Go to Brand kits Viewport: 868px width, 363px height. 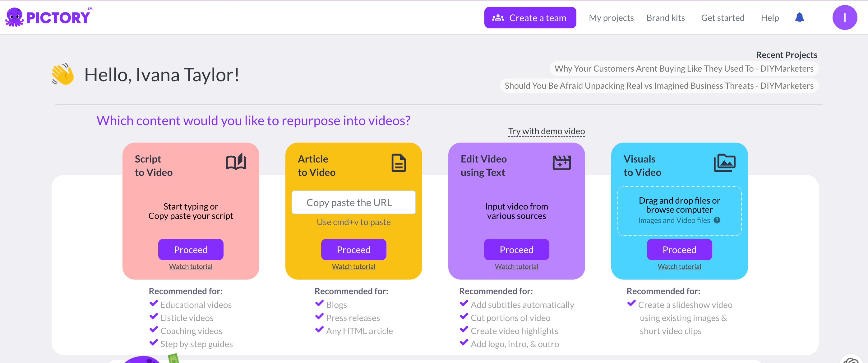pyautogui.click(x=666, y=18)
